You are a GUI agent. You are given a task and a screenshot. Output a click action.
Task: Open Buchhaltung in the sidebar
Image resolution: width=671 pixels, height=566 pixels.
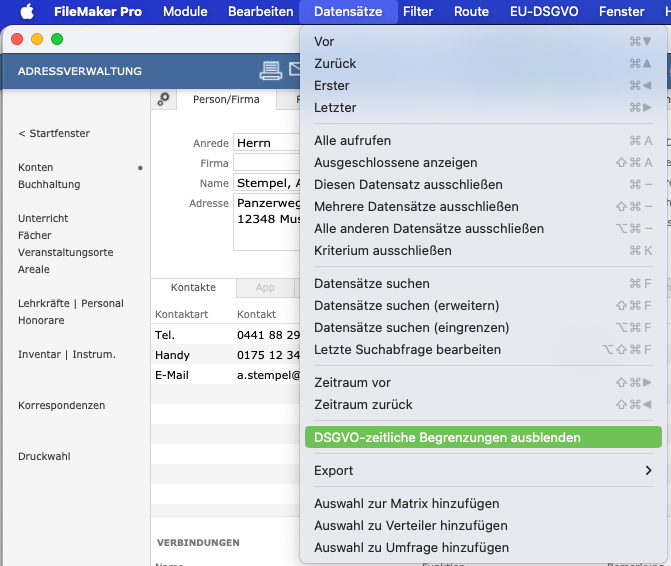coord(49,184)
